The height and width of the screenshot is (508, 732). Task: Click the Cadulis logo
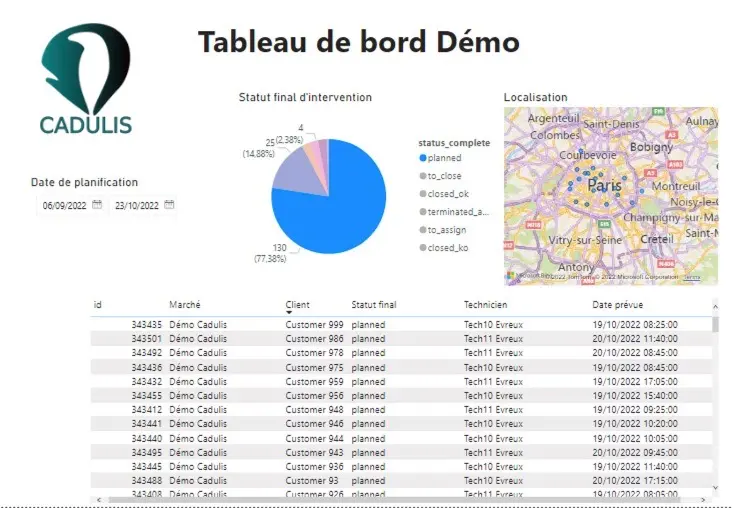point(86,80)
